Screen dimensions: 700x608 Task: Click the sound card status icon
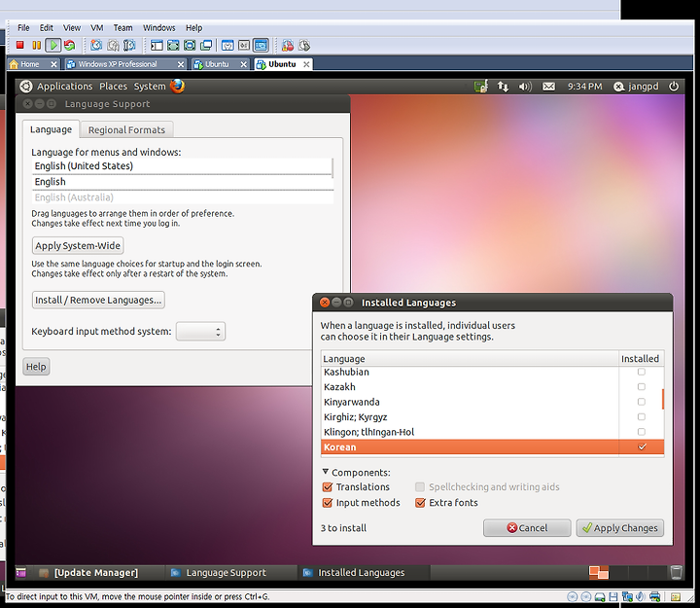pos(641,596)
